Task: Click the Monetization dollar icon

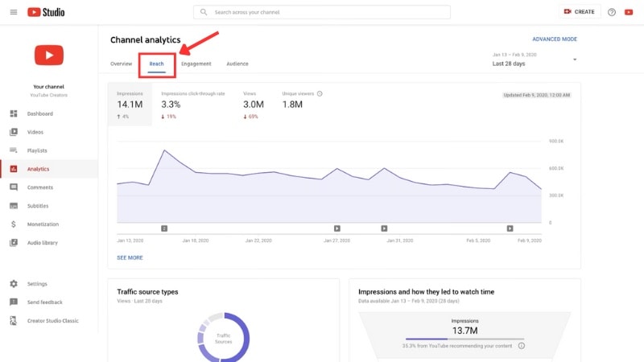Action: click(14, 224)
